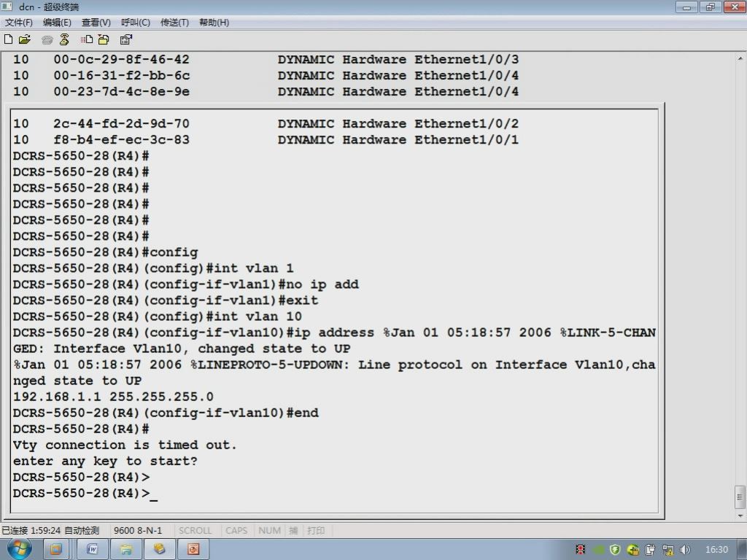Open connection Properties from the toolbar
Viewport: 747px width, 560px height.
point(125,39)
